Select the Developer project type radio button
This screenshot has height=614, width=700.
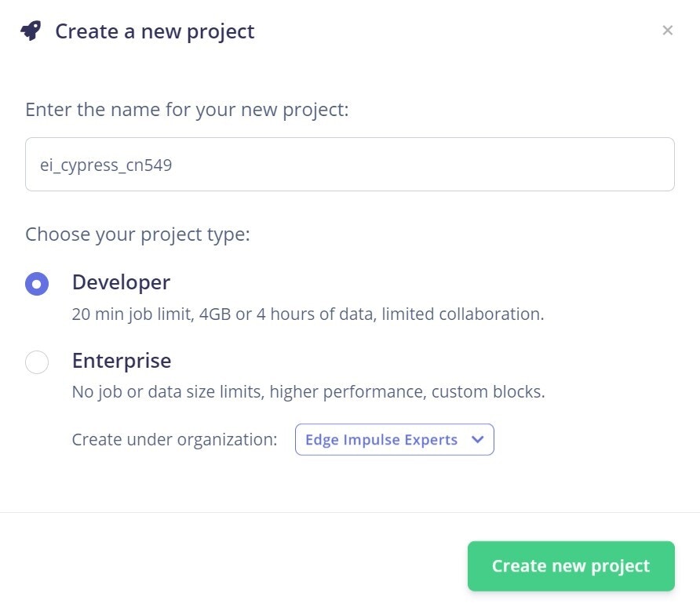(x=37, y=284)
